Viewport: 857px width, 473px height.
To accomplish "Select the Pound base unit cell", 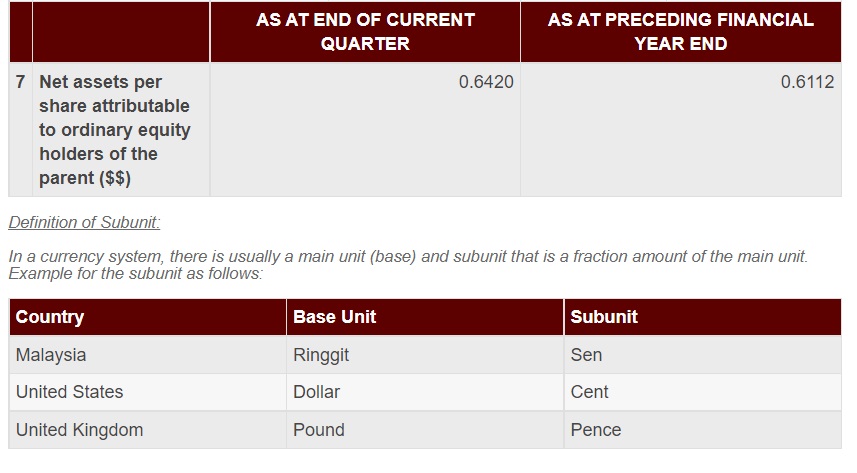I will coord(425,430).
